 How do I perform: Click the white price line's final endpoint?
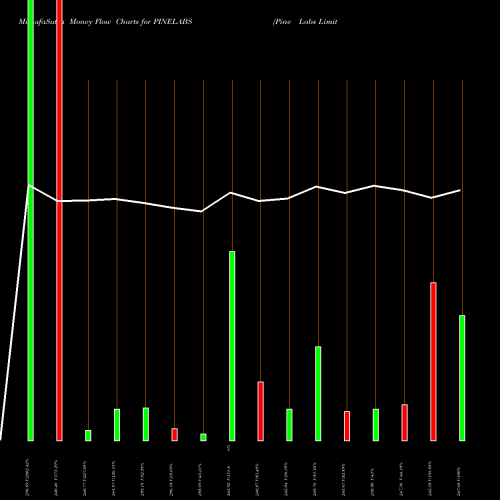point(460,190)
